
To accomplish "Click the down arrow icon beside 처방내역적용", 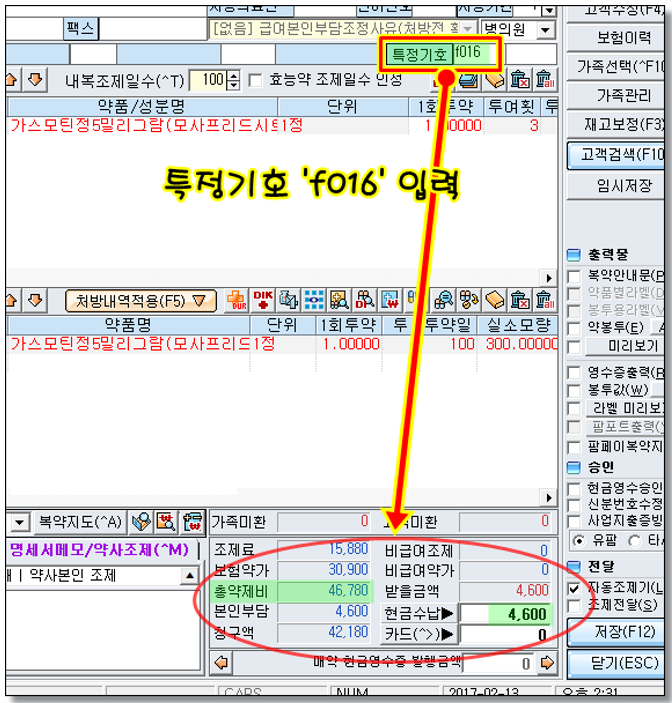I will 35,299.
